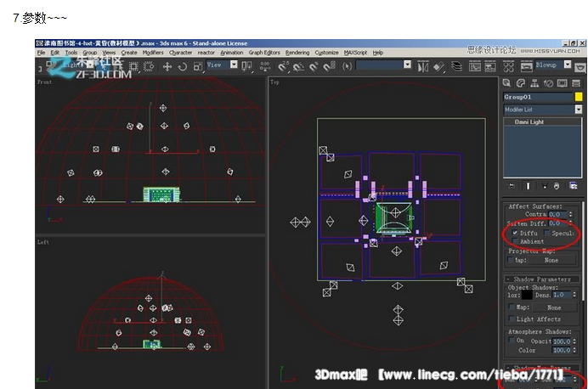Click the Group01 object name field
The height and width of the screenshot is (389, 588).
click(x=538, y=97)
